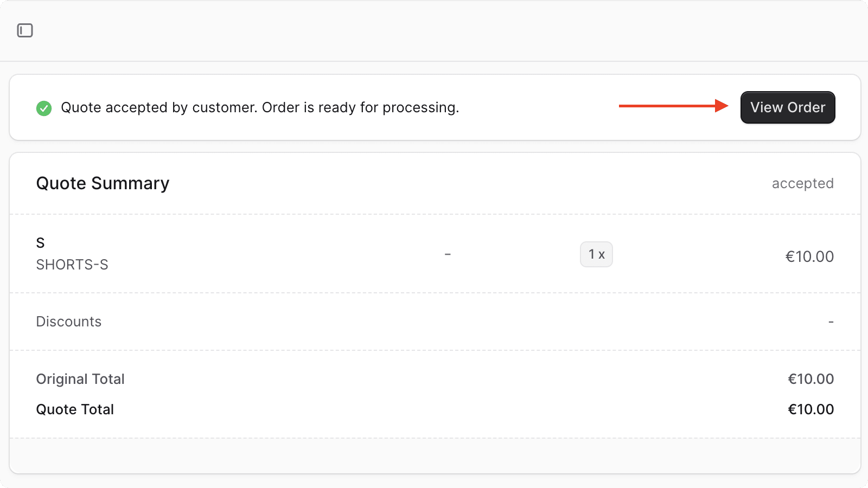The height and width of the screenshot is (488, 868).
Task: Click the €10.00 item price
Action: click(x=810, y=256)
